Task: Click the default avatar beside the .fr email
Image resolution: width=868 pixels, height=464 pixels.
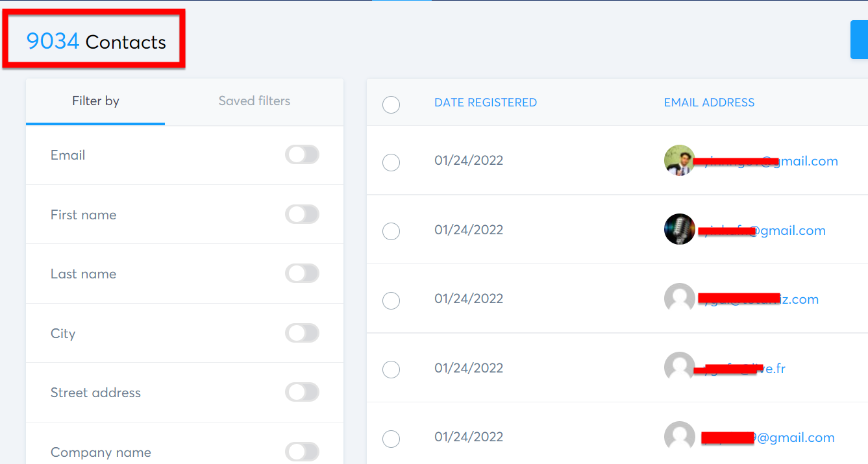Action: tap(679, 367)
